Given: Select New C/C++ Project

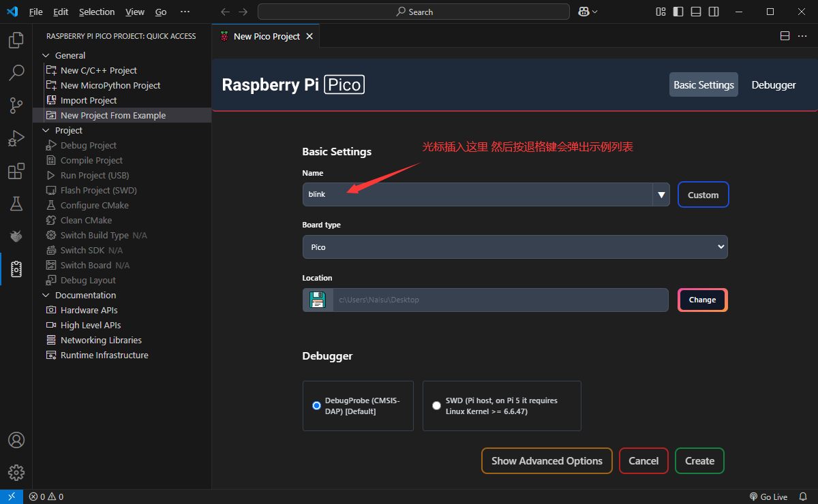Looking at the screenshot, I should tap(98, 70).
